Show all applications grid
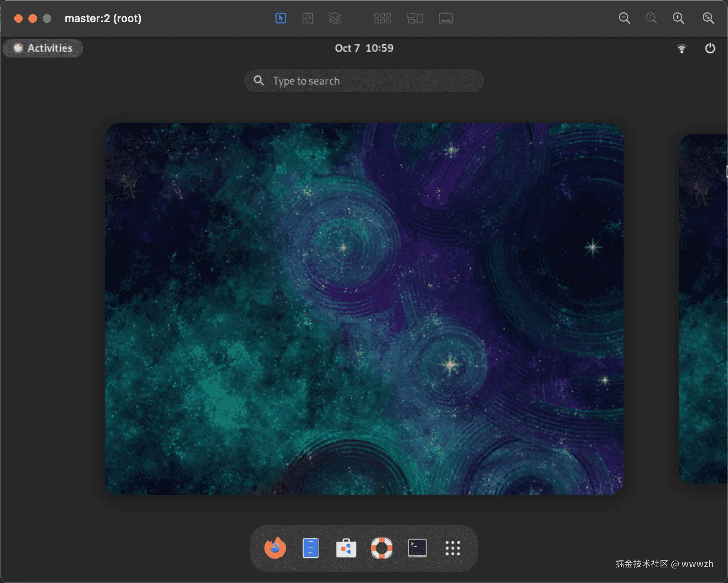This screenshot has height=583, width=728. [x=453, y=548]
